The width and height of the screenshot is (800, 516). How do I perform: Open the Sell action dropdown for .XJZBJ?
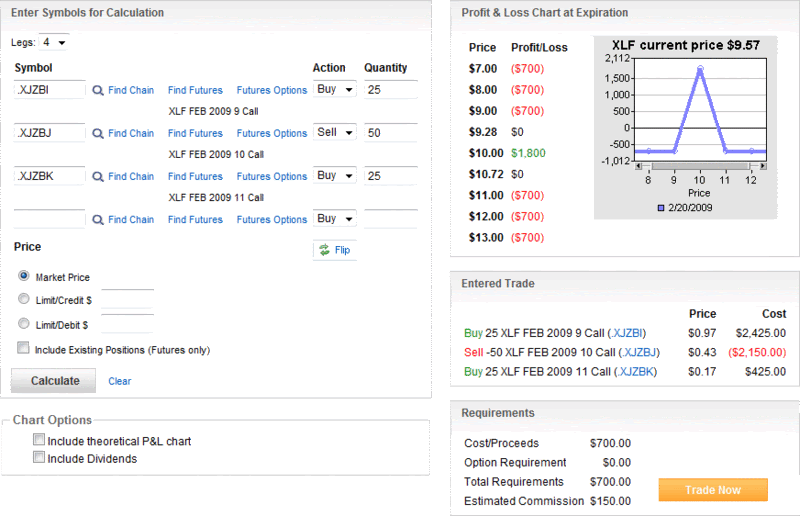(334, 133)
